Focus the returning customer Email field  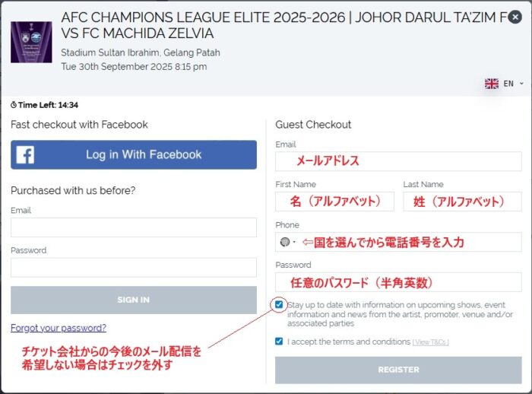pyautogui.click(x=134, y=227)
